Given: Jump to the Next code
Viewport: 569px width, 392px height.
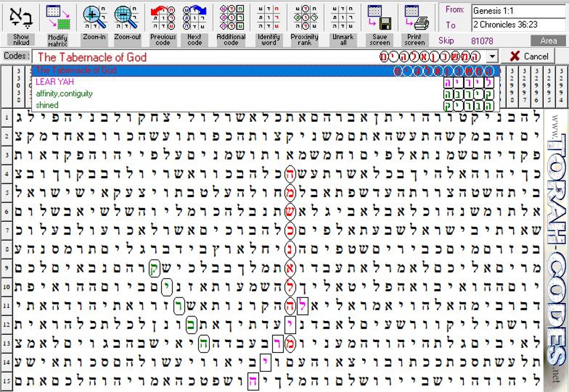Looking at the screenshot, I should point(194,17).
